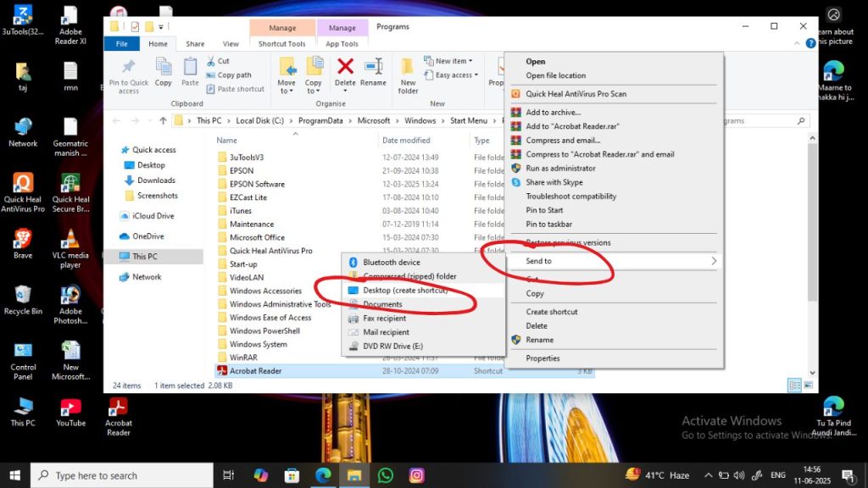
Task: Open the YouTube desktop shortcut
Action: point(71,413)
